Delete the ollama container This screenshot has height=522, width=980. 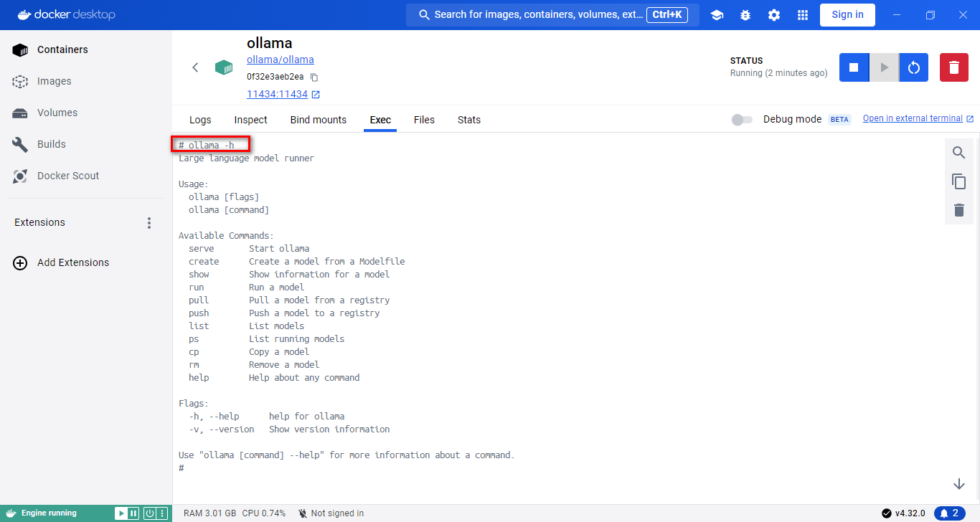953,67
